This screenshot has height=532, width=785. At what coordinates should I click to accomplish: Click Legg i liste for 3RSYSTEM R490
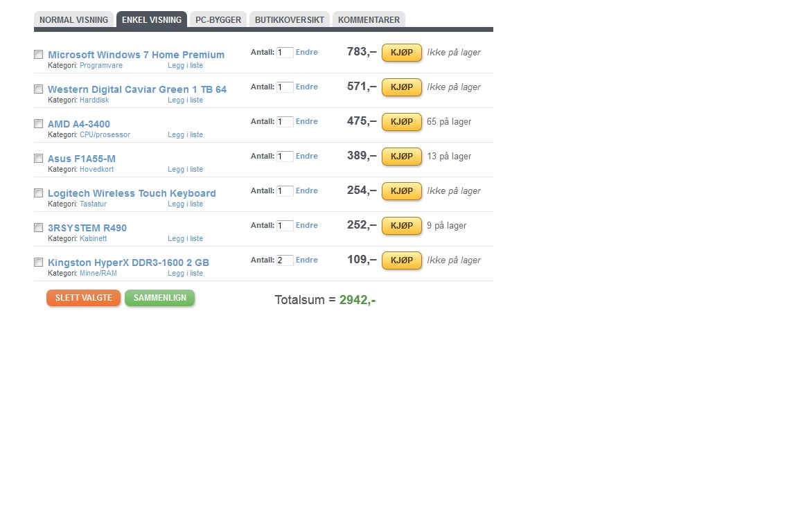pos(185,238)
